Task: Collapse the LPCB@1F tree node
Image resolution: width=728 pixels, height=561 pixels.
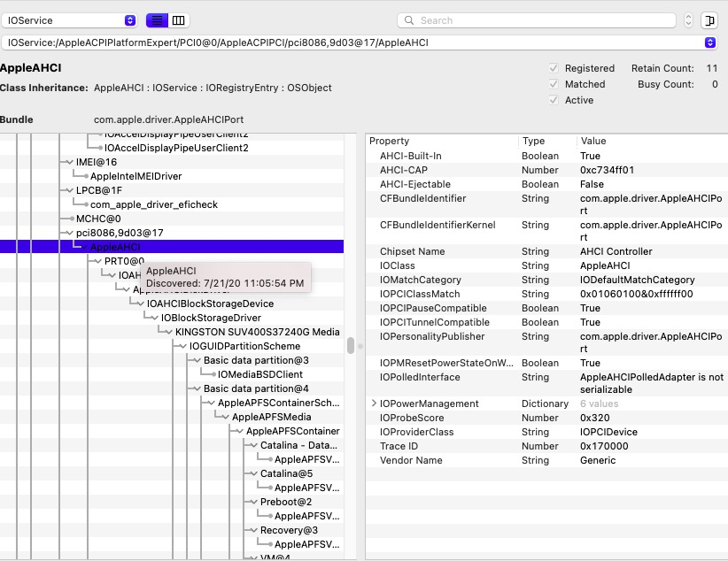Action: pos(69,191)
